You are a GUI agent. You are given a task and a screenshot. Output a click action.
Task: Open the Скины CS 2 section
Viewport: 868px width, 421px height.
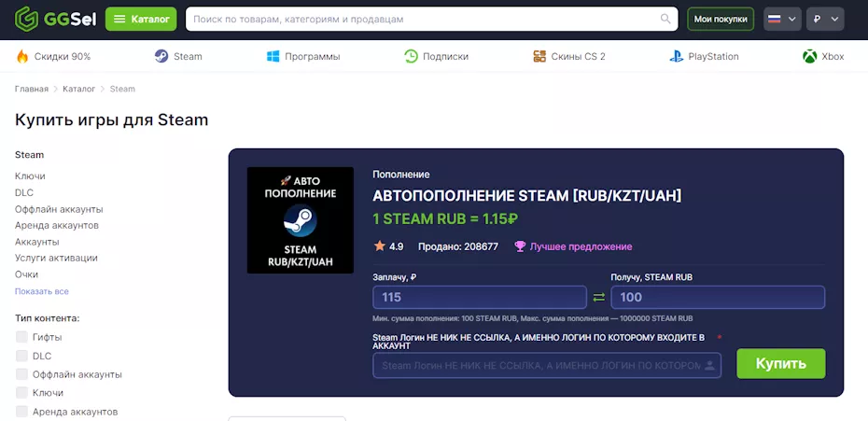[x=568, y=56]
